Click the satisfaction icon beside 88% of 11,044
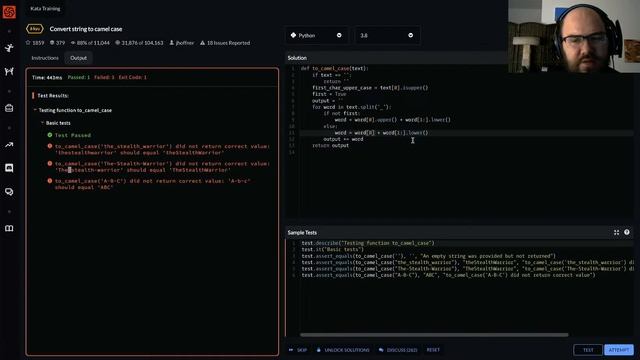The image size is (640, 360). coord(73,42)
